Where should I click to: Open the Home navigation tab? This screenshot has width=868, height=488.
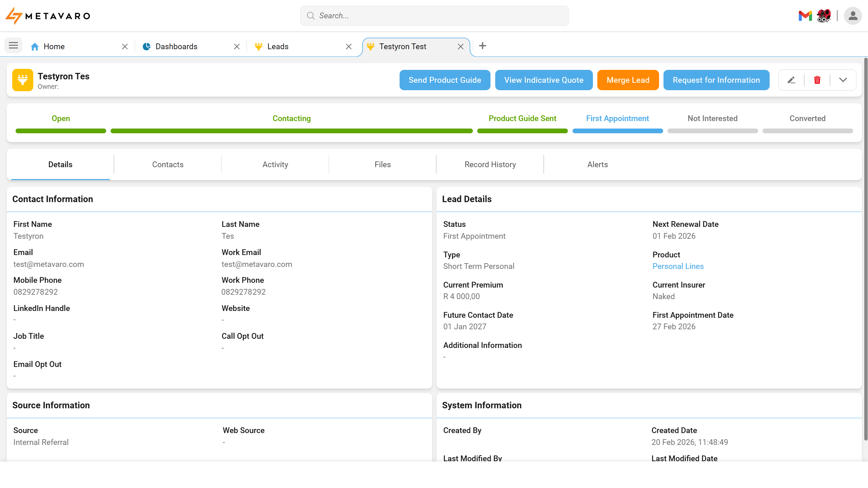coord(54,46)
